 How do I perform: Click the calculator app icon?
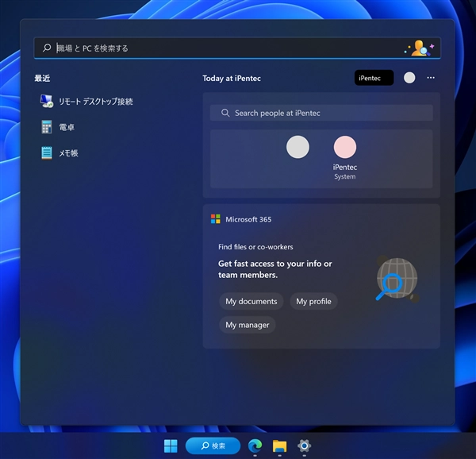pyautogui.click(x=47, y=127)
